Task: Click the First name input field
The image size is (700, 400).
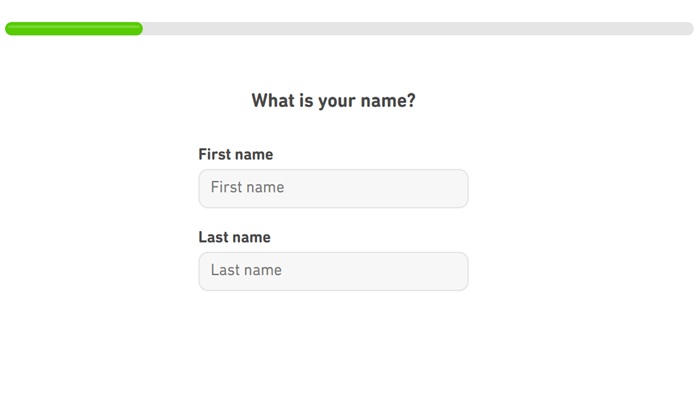Action: coord(333,188)
